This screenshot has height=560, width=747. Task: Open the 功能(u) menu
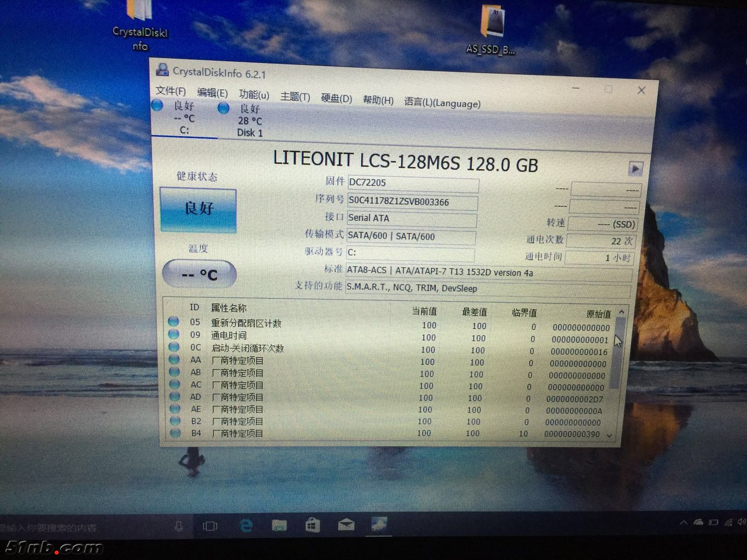point(254,95)
